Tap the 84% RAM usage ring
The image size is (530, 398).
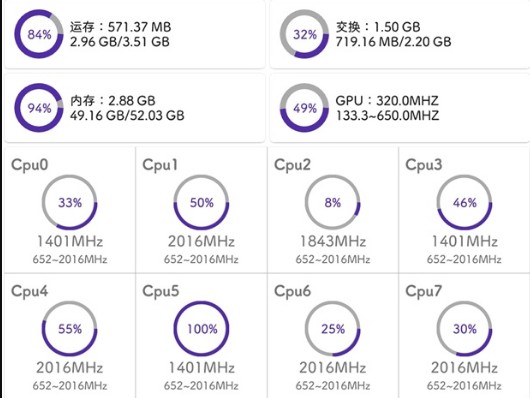[39, 34]
